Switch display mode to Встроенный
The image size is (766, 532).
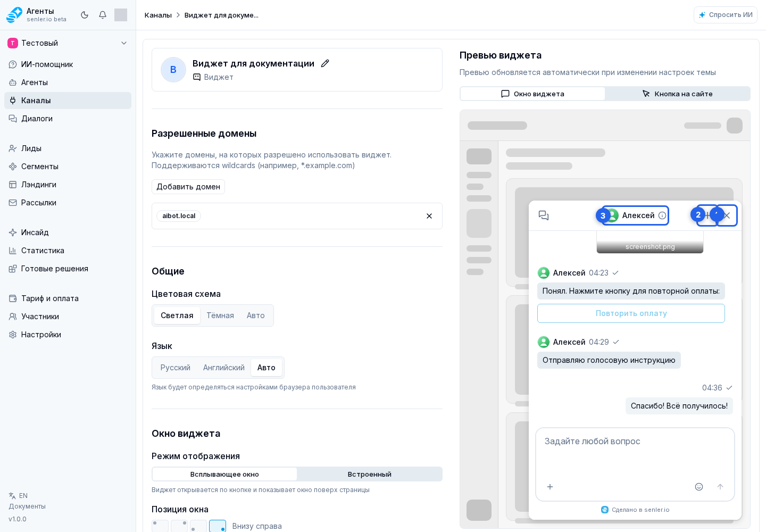click(370, 474)
